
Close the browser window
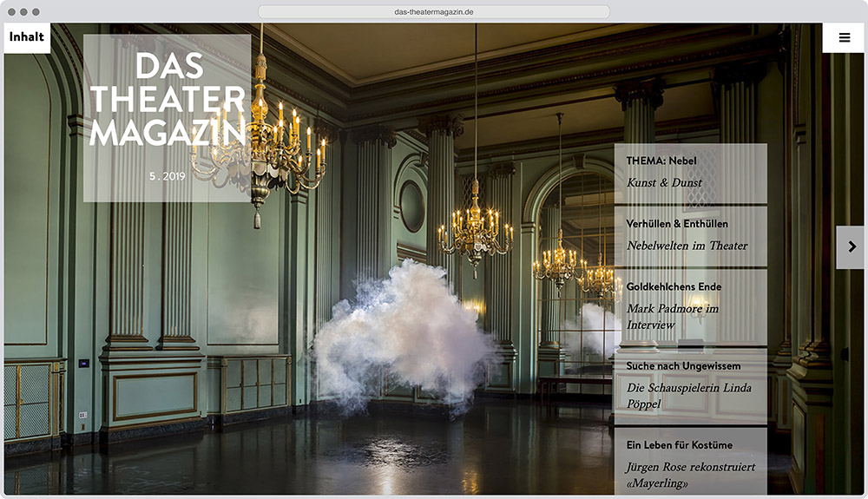tap(11, 12)
